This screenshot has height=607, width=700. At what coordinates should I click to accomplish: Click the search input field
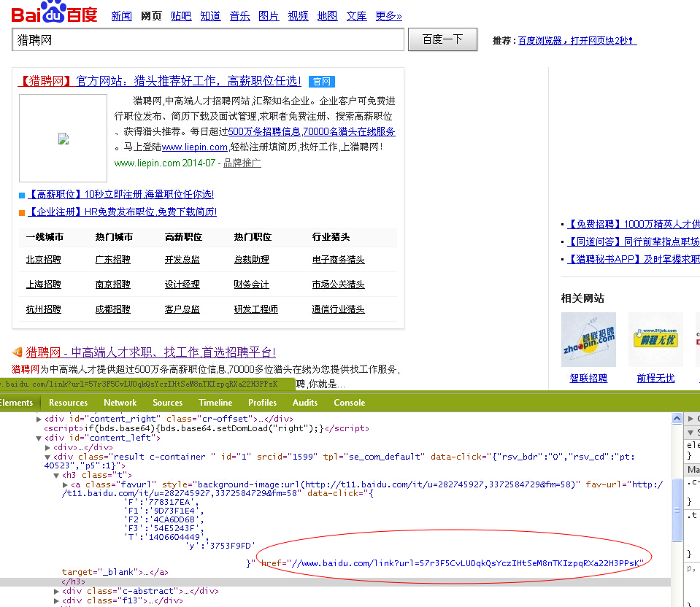point(208,39)
